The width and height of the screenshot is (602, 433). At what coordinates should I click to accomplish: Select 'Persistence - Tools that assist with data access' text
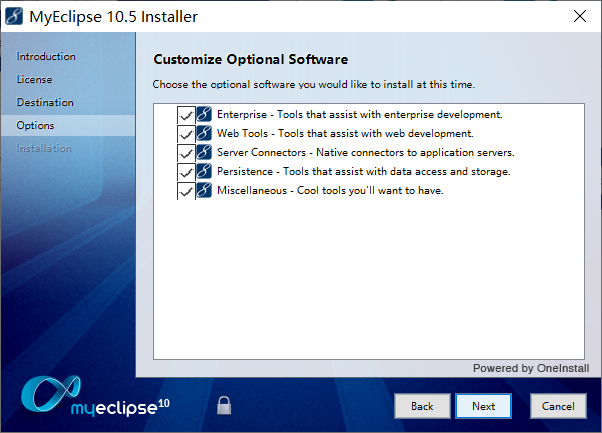[x=364, y=171]
